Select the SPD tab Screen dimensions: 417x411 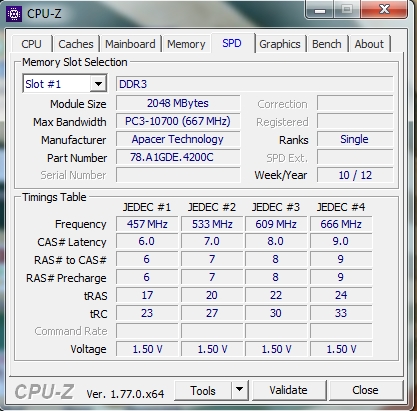(x=232, y=43)
